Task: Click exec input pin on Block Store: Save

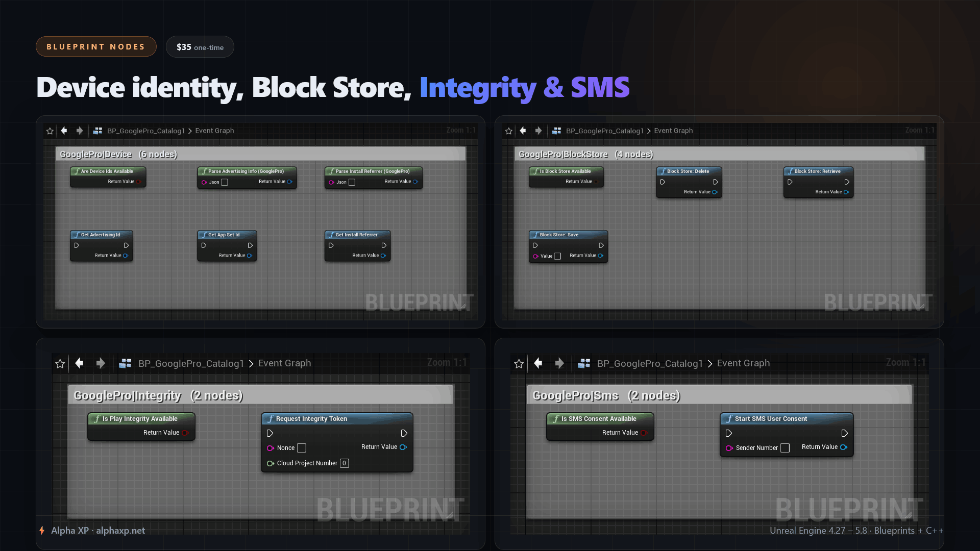Action: click(x=535, y=245)
